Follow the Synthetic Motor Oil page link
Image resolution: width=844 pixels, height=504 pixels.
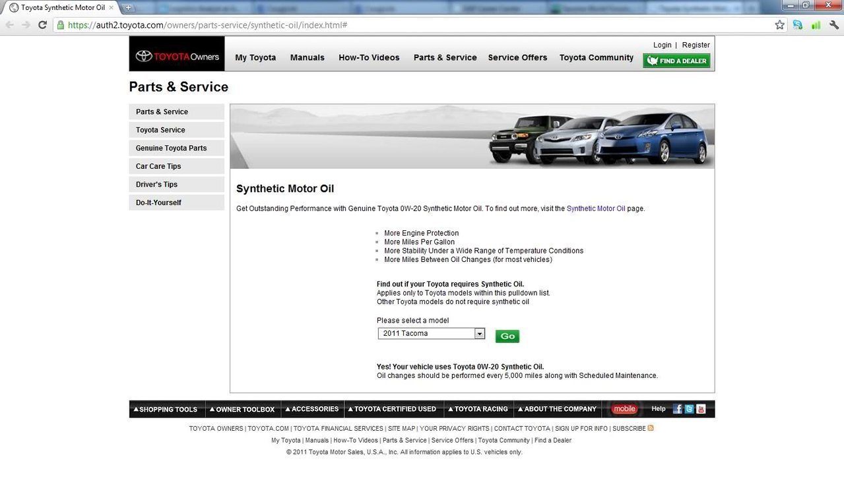point(596,208)
